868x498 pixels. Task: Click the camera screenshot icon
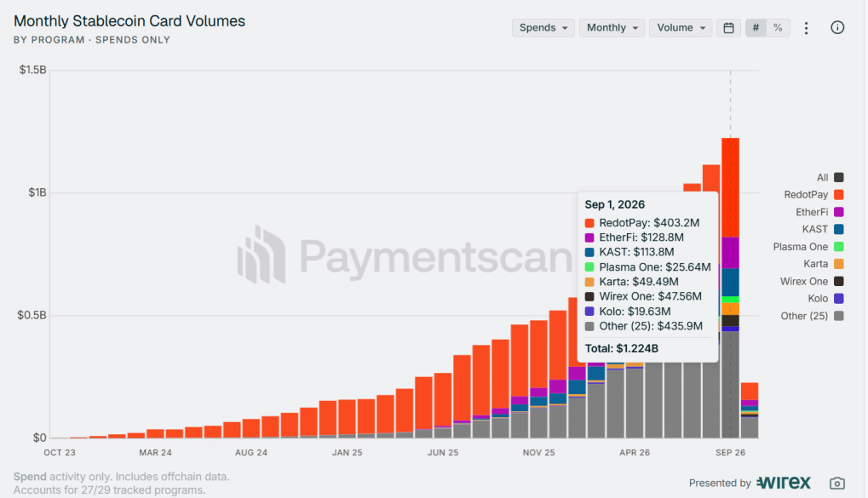(x=837, y=483)
